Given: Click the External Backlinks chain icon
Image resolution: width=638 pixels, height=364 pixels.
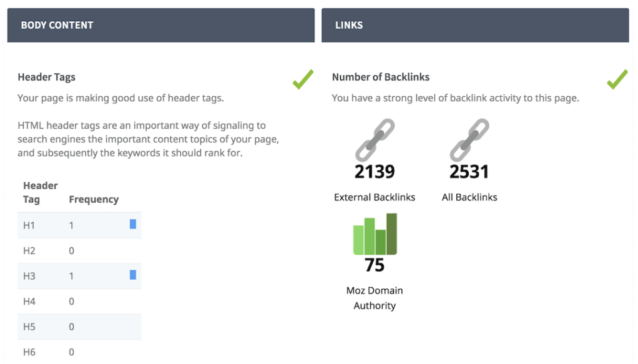Looking at the screenshot, I should coord(375,140).
